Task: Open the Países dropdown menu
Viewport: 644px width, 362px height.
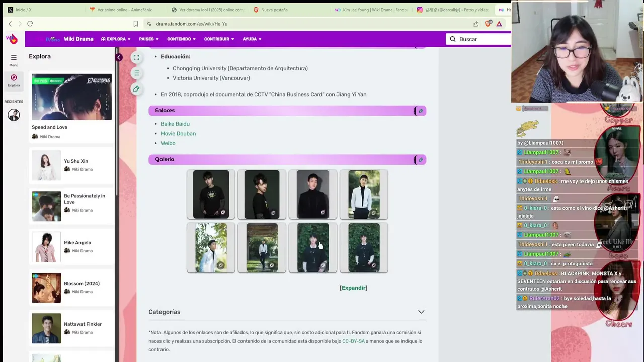Action: [x=148, y=39]
